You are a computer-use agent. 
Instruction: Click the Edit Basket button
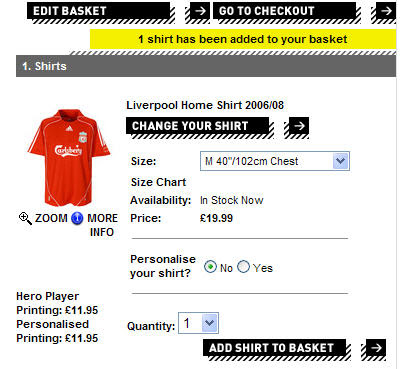(x=99, y=12)
